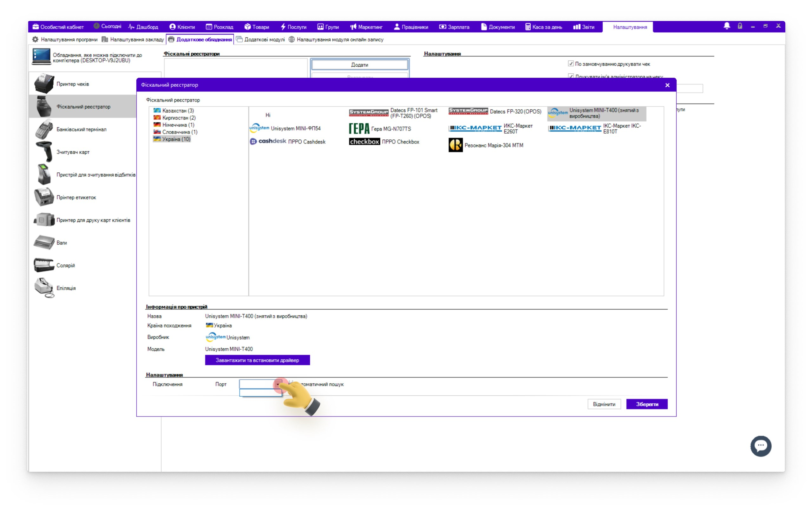
Task: Choose Резонанс Марія-304 МТМ registrar
Action: pyautogui.click(x=486, y=145)
